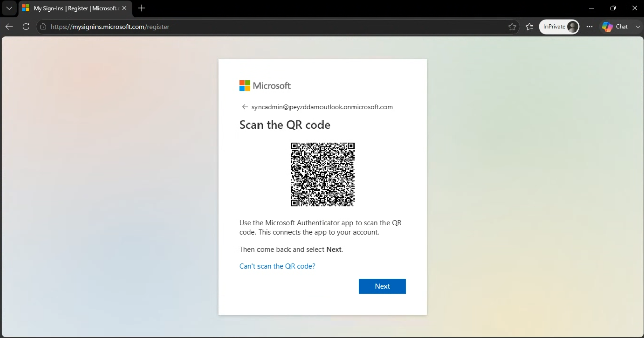Screen dimensions: 644x338
Task: Open the Favorites list icon
Action: coord(529,27)
